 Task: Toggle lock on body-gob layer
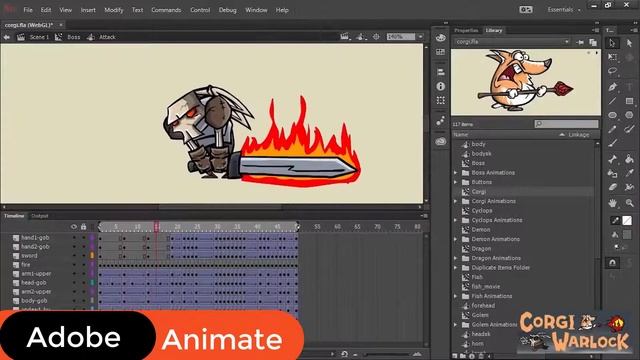pyautogui.click(x=84, y=300)
